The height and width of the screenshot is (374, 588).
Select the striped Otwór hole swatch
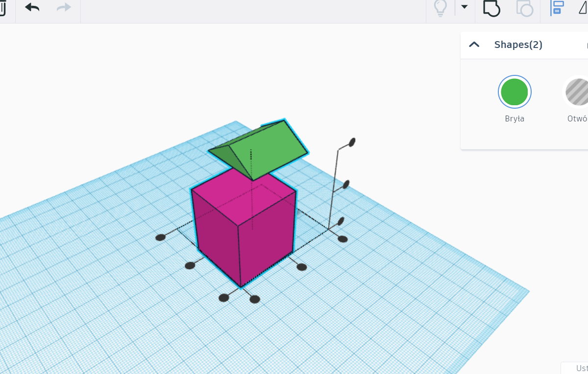(x=576, y=92)
